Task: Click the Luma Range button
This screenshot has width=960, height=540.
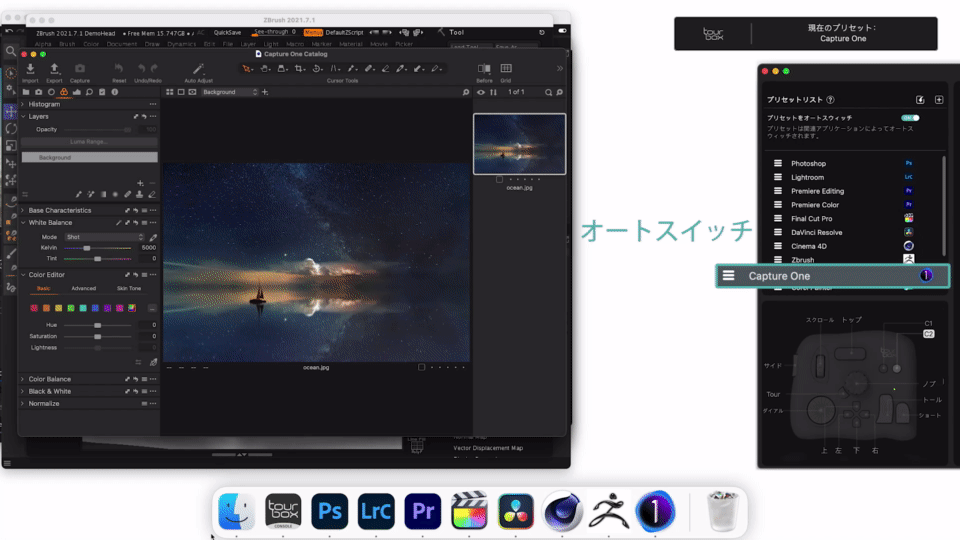Action: 89,142
